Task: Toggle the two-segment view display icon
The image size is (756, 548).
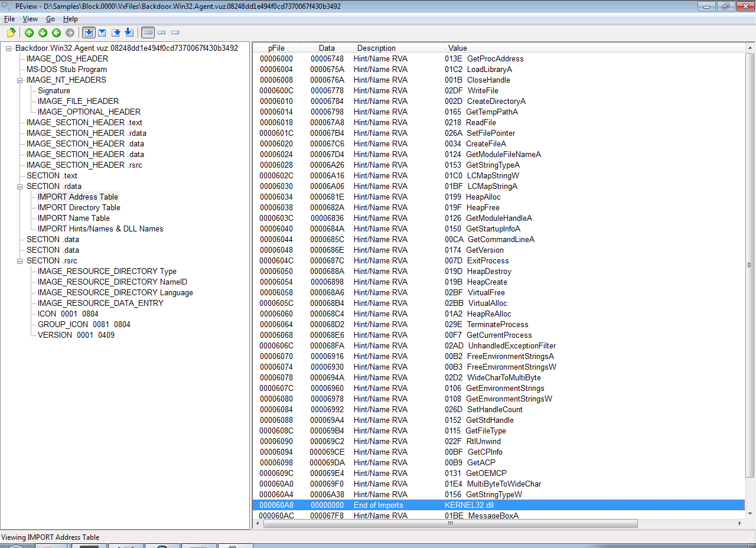Action: pyautogui.click(x=161, y=32)
